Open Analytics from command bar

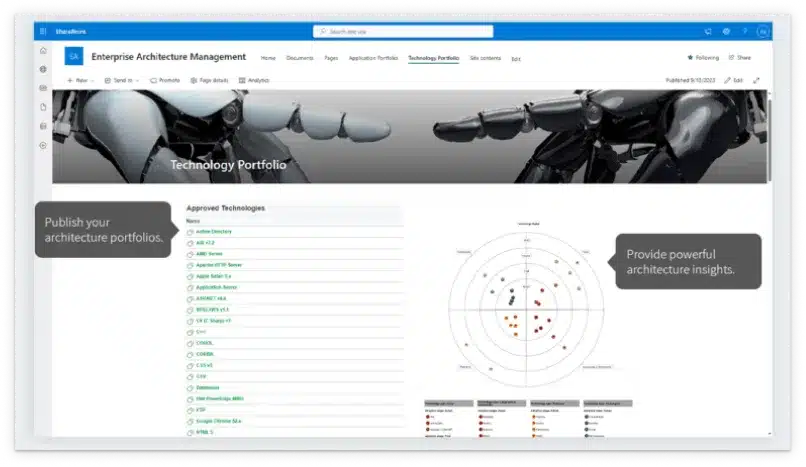click(x=254, y=80)
